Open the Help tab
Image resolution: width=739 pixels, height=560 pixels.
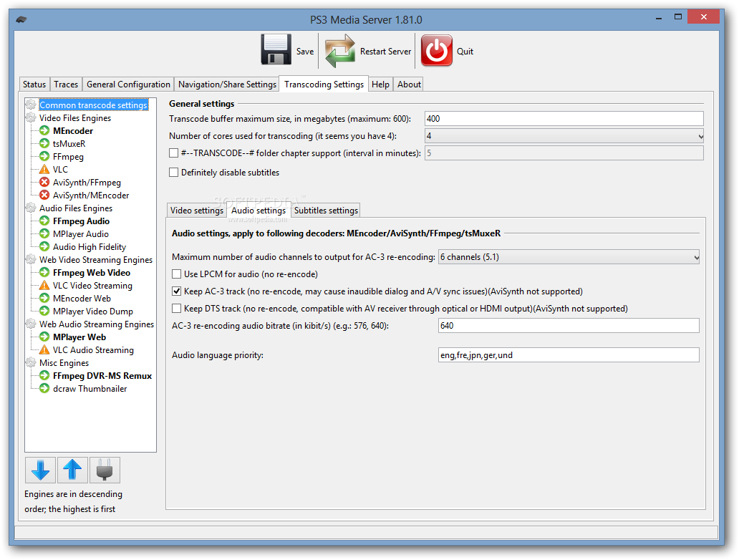[380, 84]
